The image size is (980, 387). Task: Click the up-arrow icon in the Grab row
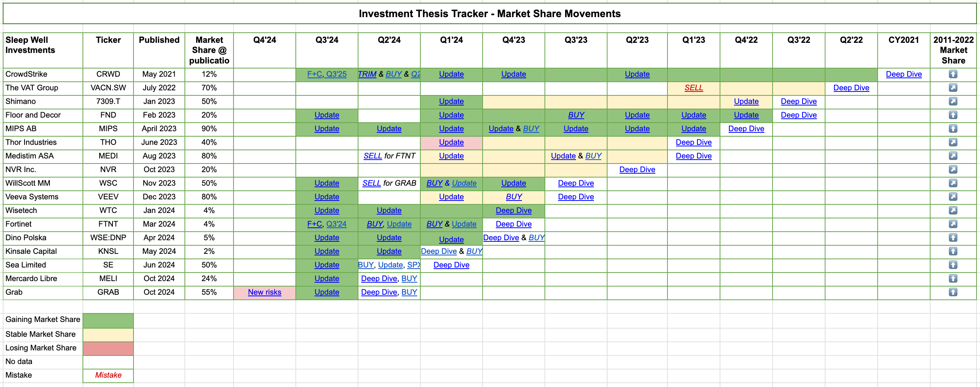pyautogui.click(x=953, y=292)
